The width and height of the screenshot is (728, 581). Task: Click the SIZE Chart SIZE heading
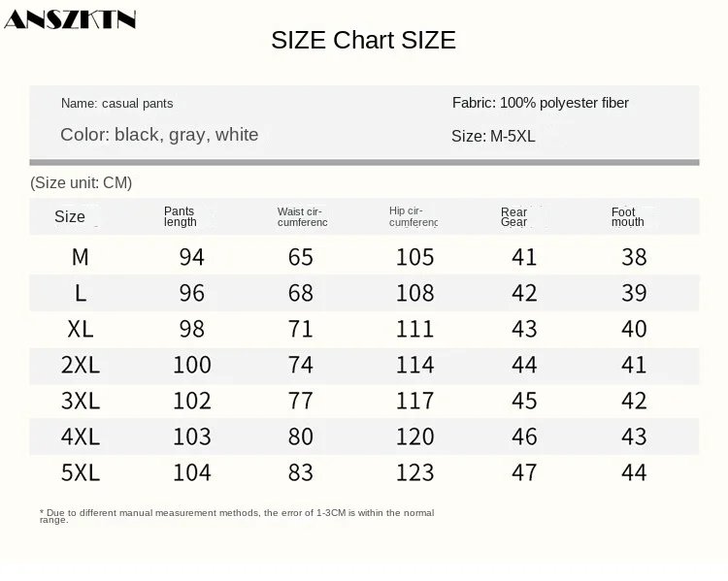[x=364, y=40]
